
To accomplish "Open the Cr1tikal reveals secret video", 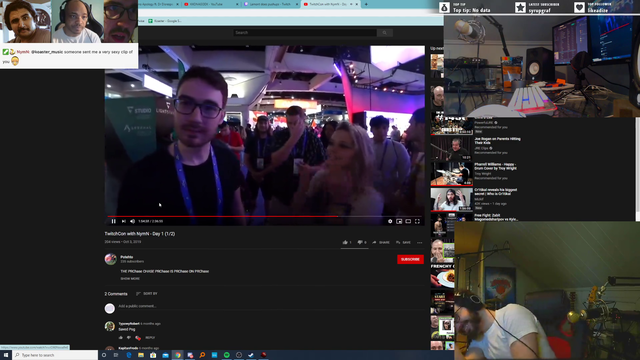I will [474, 199].
